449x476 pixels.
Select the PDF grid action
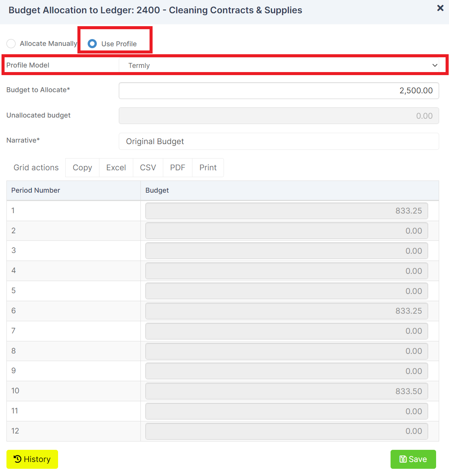point(177,167)
